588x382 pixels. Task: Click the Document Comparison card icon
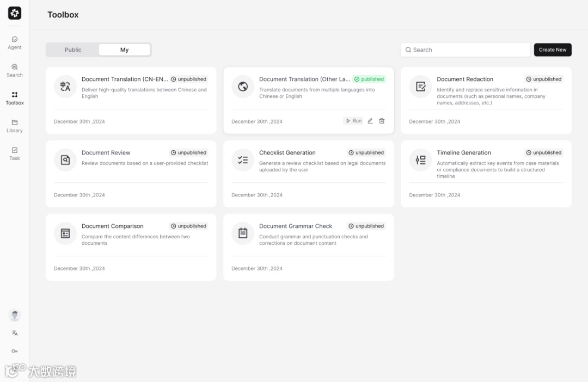[x=65, y=233]
